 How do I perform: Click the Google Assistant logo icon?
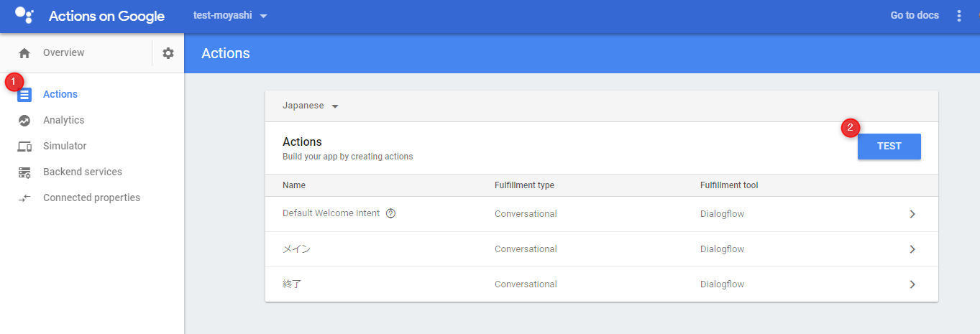coord(24,14)
